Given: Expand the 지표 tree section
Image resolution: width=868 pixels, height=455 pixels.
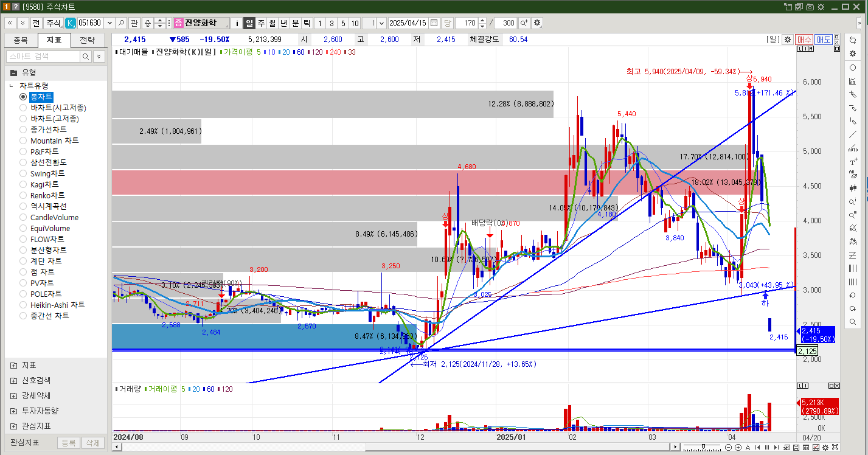Looking at the screenshot, I should click(13, 365).
